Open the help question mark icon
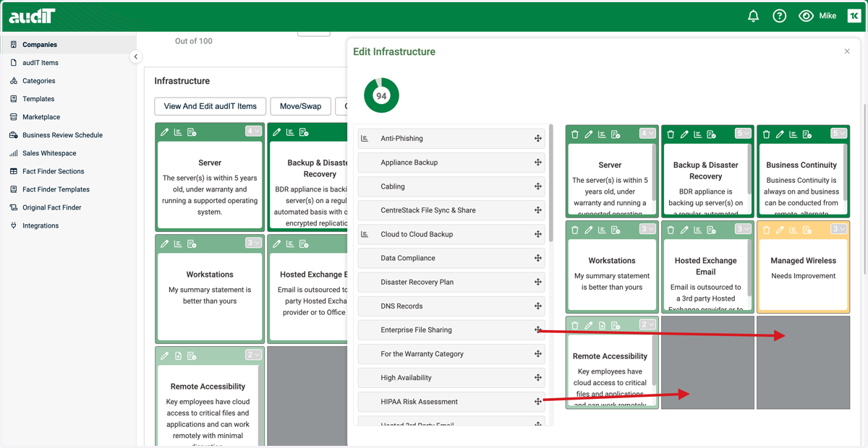This screenshot has height=448, width=868. pos(779,16)
